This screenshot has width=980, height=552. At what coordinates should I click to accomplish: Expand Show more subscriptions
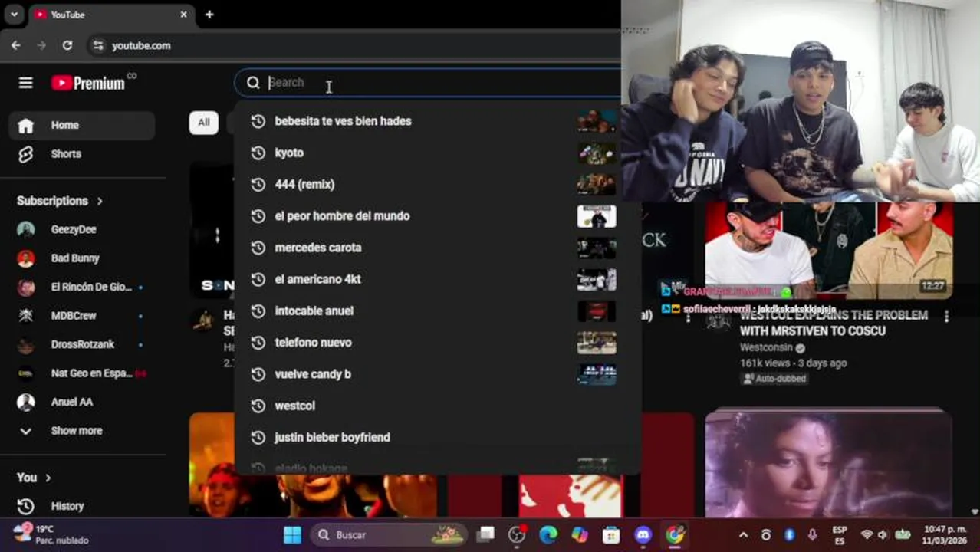[x=82, y=431]
